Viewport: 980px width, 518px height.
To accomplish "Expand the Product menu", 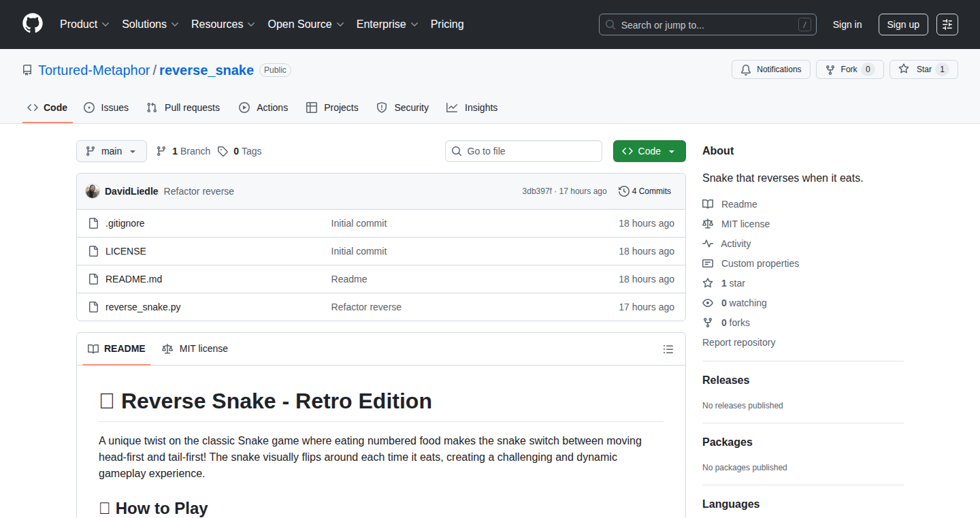I will [84, 25].
